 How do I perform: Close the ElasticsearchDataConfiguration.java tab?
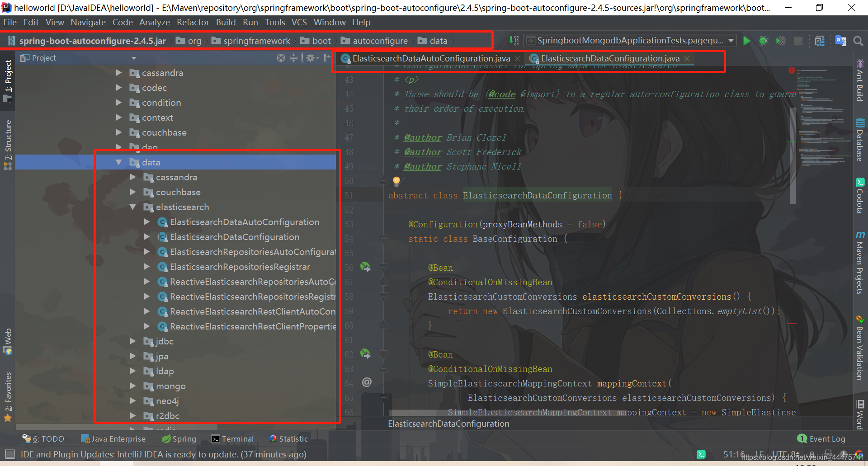(687, 58)
